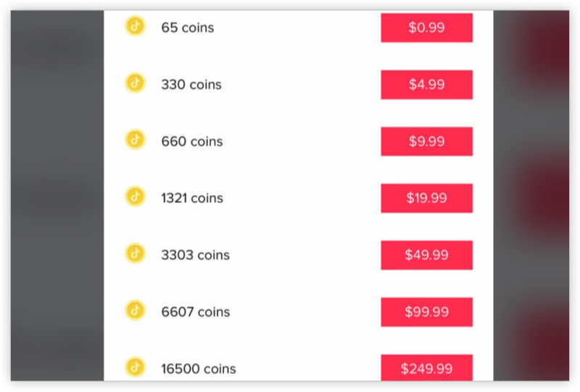Purchase the $4.99 coin package

426,85
